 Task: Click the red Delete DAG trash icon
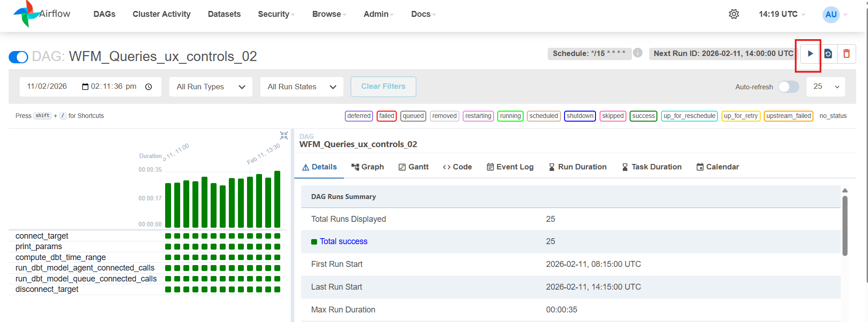[846, 54]
